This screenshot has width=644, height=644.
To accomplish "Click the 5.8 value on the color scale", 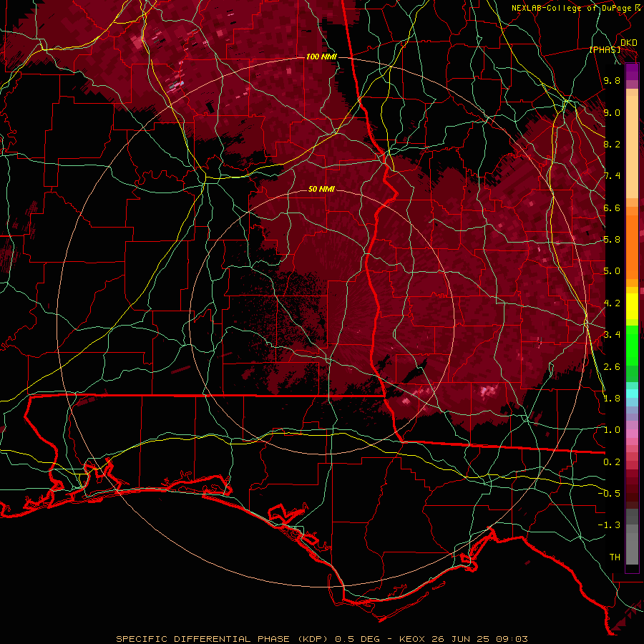I will (612, 240).
